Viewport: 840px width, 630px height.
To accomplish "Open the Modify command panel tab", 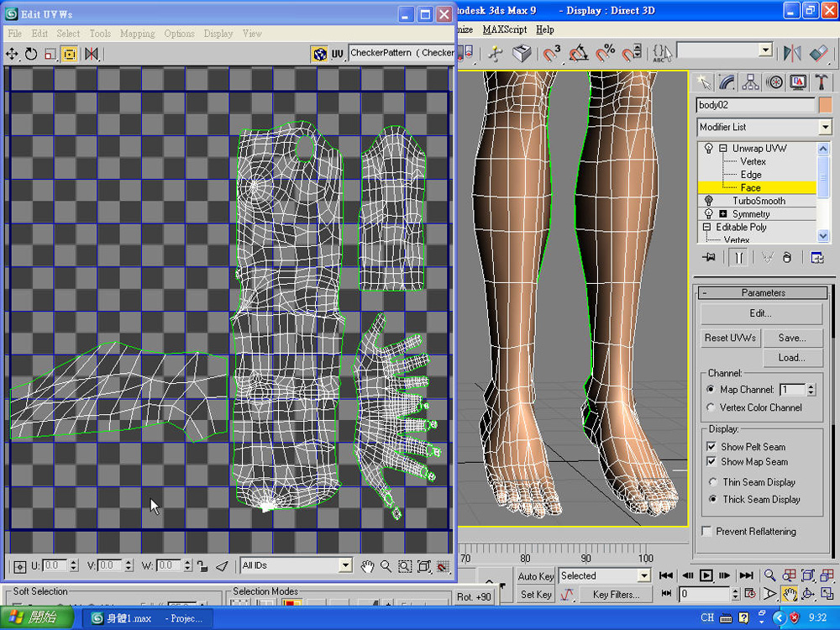I will [727, 82].
